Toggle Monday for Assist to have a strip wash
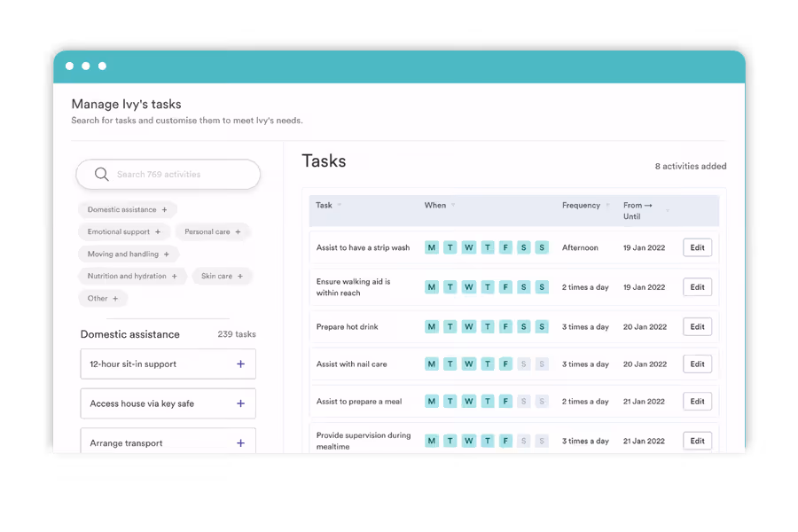The image size is (798, 532). tap(432, 247)
